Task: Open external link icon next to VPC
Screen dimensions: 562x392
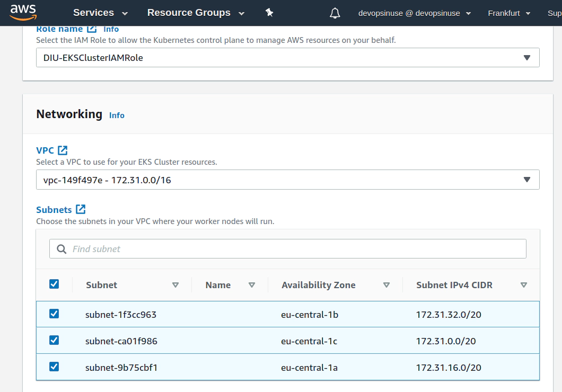Action: click(x=63, y=150)
